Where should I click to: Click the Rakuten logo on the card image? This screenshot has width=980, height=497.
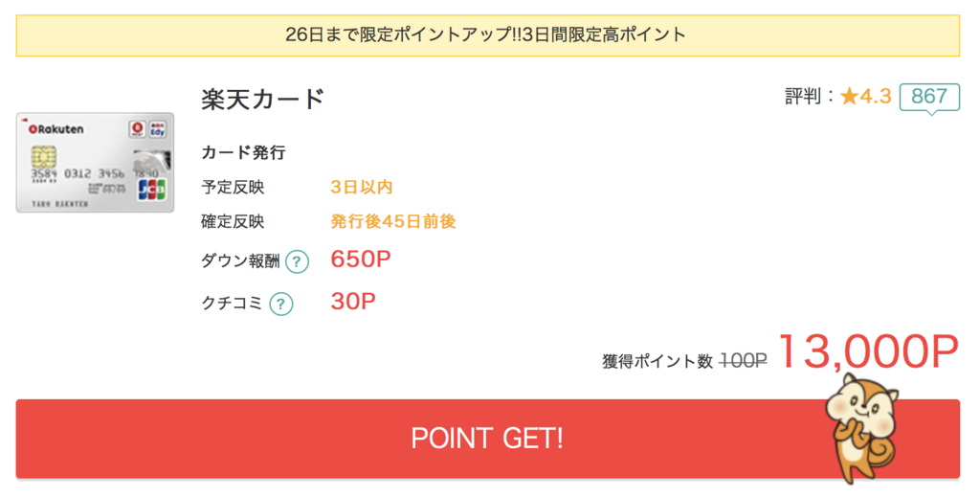(56, 129)
